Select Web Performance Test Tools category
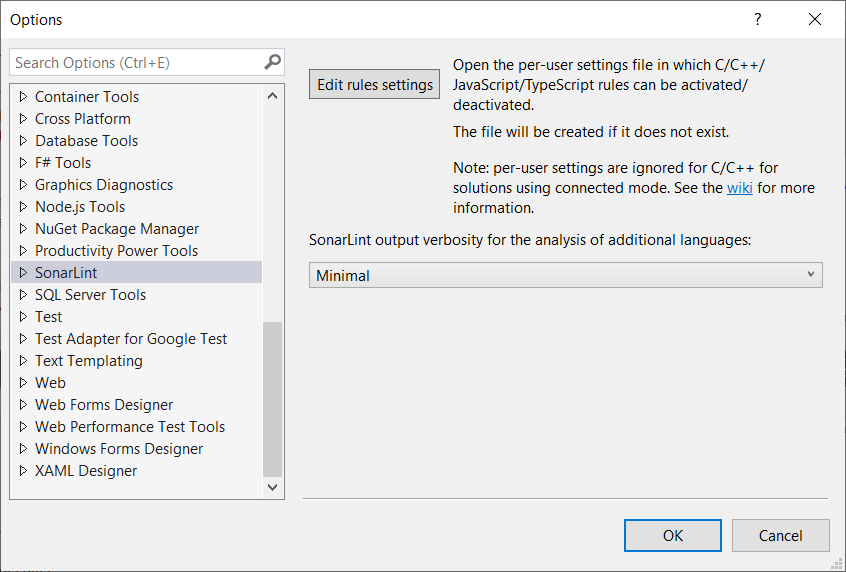 click(x=129, y=427)
